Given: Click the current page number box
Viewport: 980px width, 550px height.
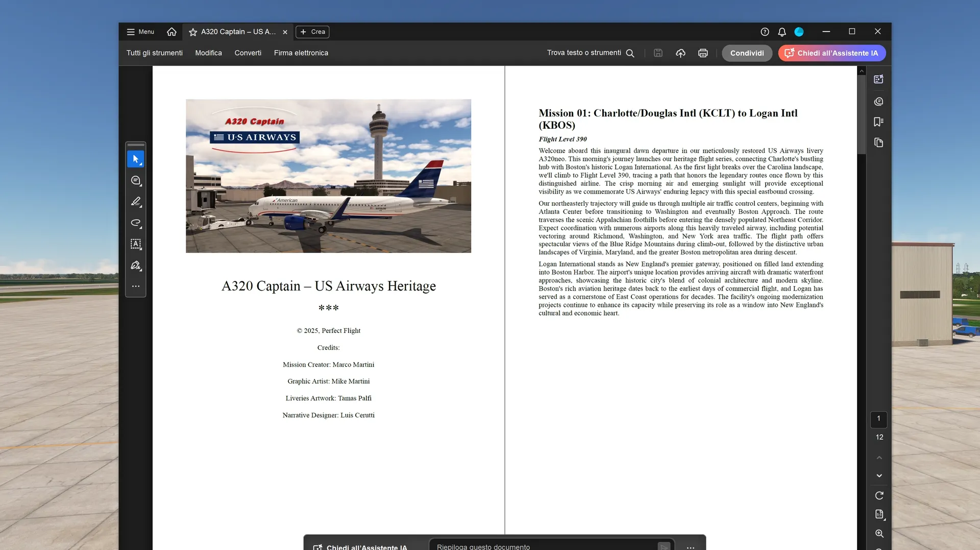Looking at the screenshot, I should [x=878, y=419].
